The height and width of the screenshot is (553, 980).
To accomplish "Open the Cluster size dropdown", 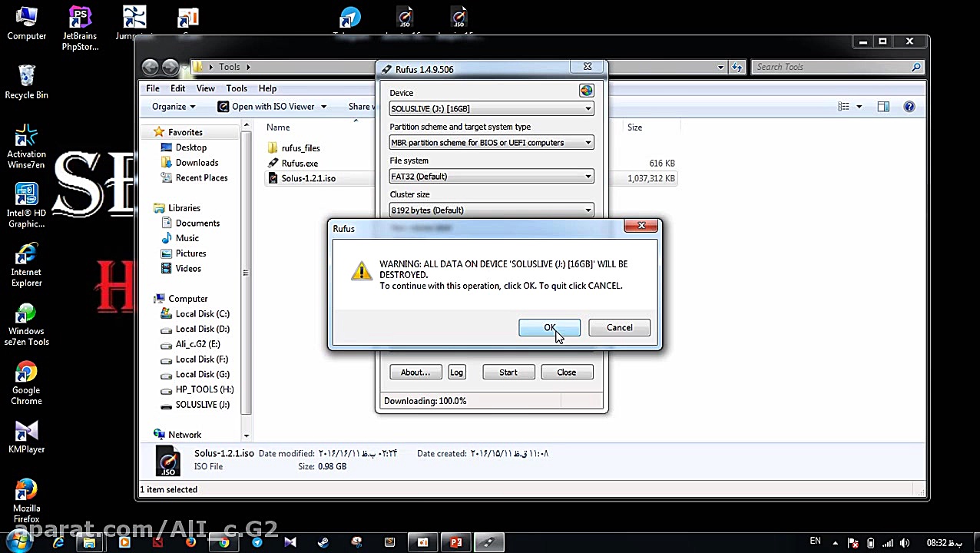I will pyautogui.click(x=492, y=210).
